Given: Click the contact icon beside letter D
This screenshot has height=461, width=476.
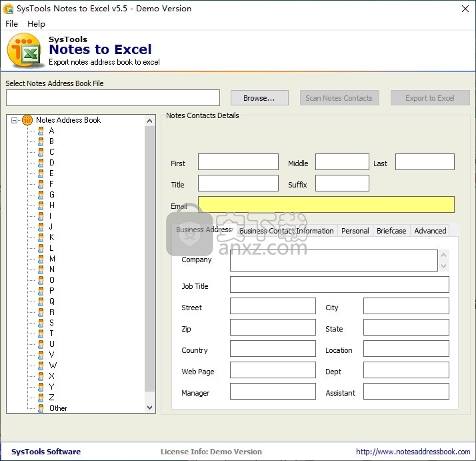Looking at the screenshot, I should click(x=41, y=163).
